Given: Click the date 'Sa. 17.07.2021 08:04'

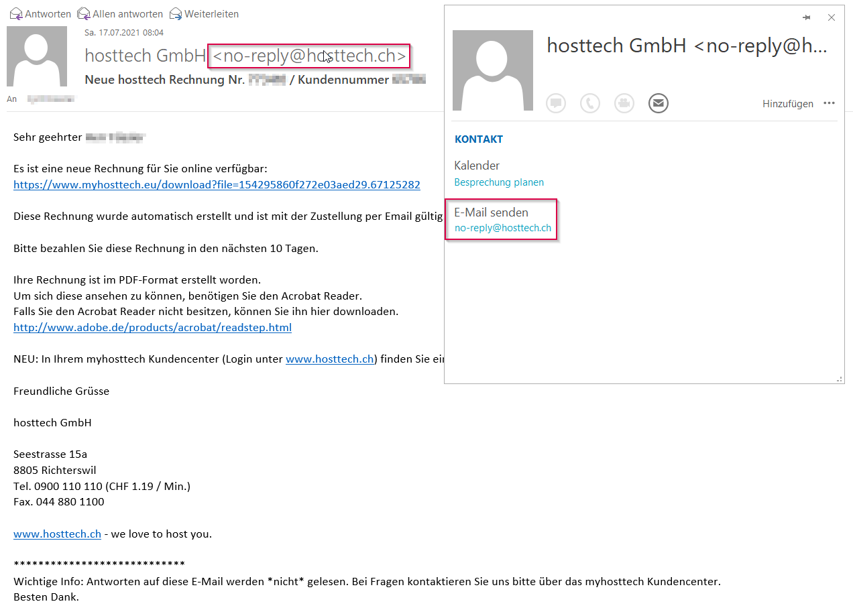Looking at the screenshot, I should pyautogui.click(x=124, y=32).
